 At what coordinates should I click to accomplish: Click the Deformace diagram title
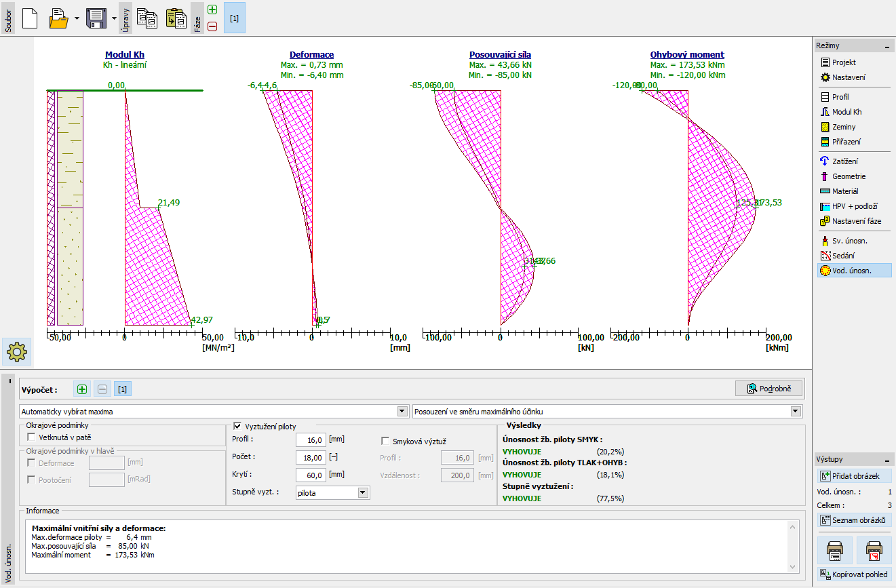(x=312, y=55)
